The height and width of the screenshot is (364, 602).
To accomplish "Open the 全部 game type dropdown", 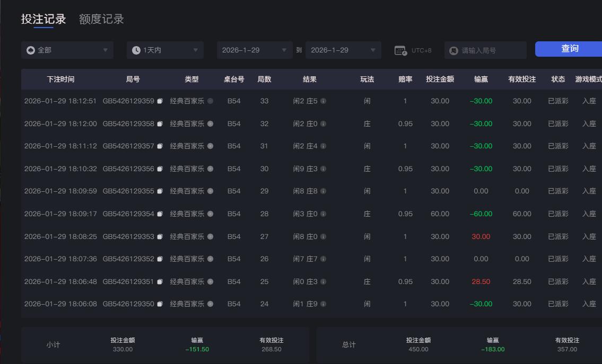I will (x=67, y=50).
